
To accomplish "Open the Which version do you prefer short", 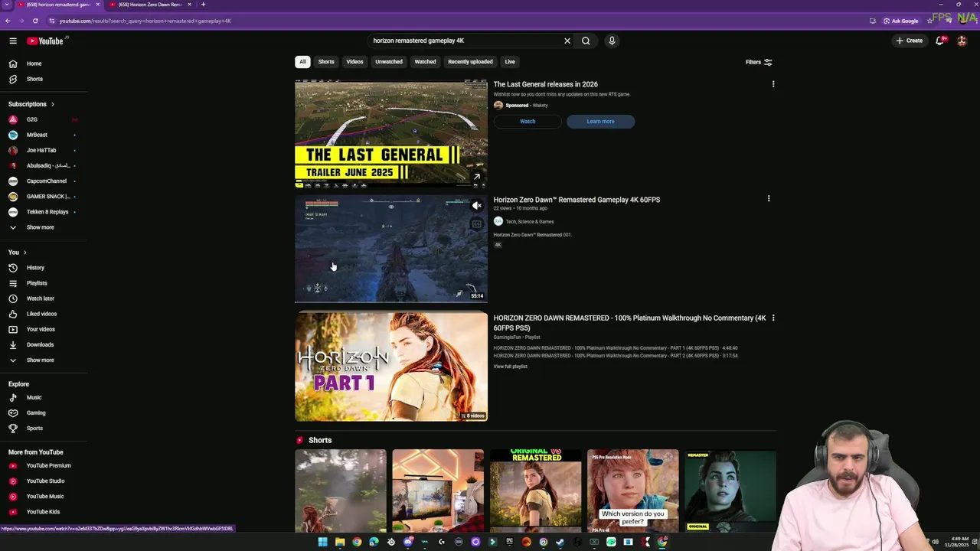I will 632,491.
